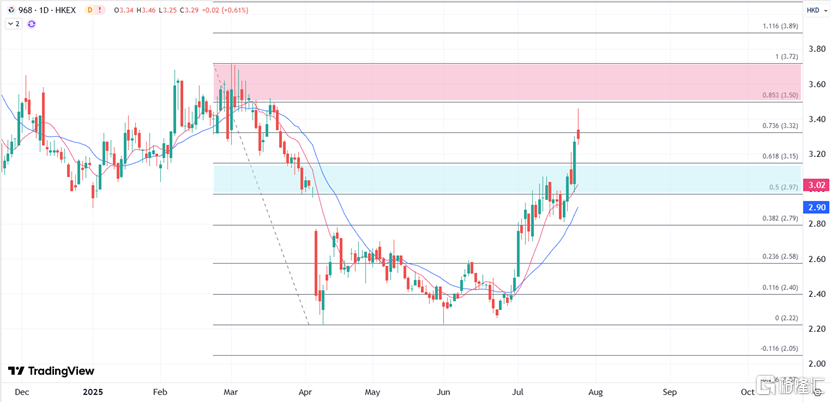Screen dimensions: 831x402
Task: Click the Mar label on time axis
Action: [x=230, y=392]
